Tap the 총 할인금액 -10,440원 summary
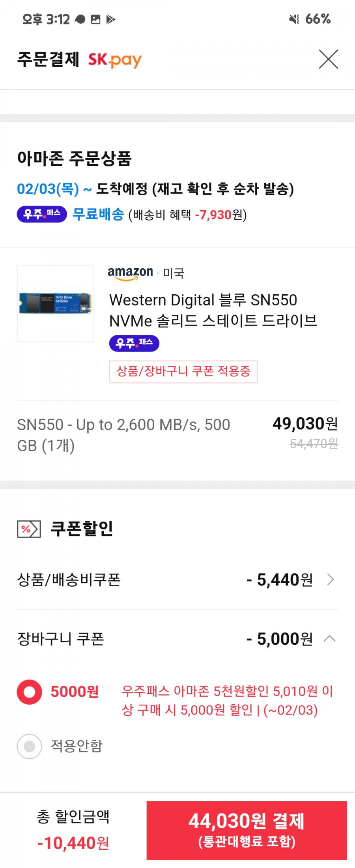The width and height of the screenshot is (355, 868). pos(73,830)
